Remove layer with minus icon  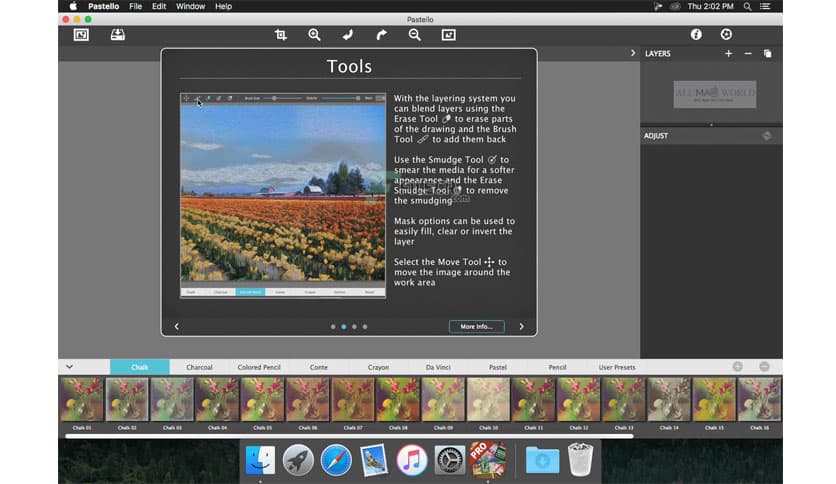click(748, 53)
